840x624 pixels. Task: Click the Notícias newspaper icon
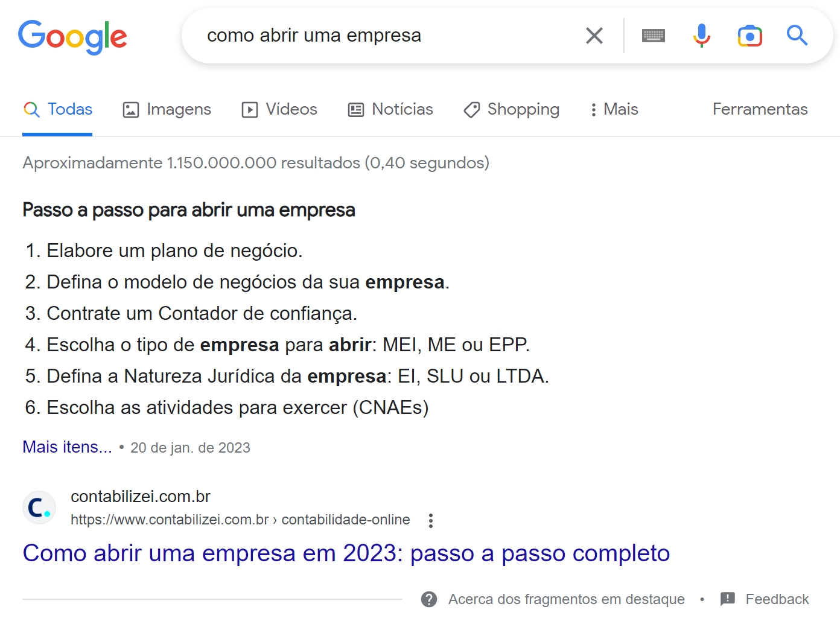coord(355,109)
